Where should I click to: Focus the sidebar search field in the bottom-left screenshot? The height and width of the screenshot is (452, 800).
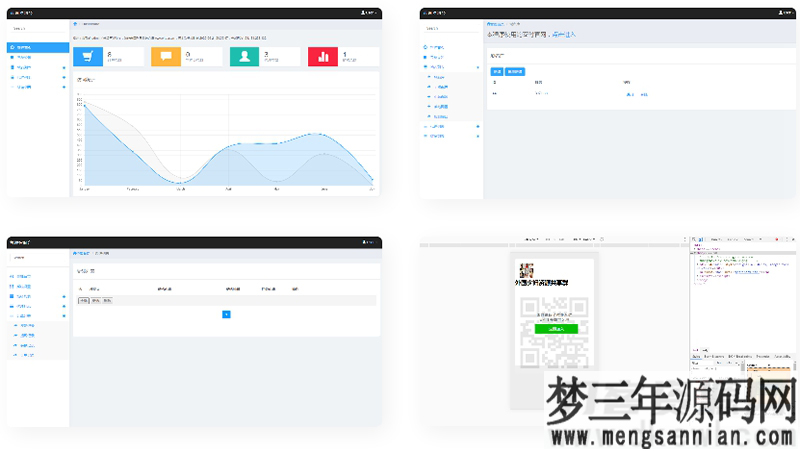tap(38, 258)
